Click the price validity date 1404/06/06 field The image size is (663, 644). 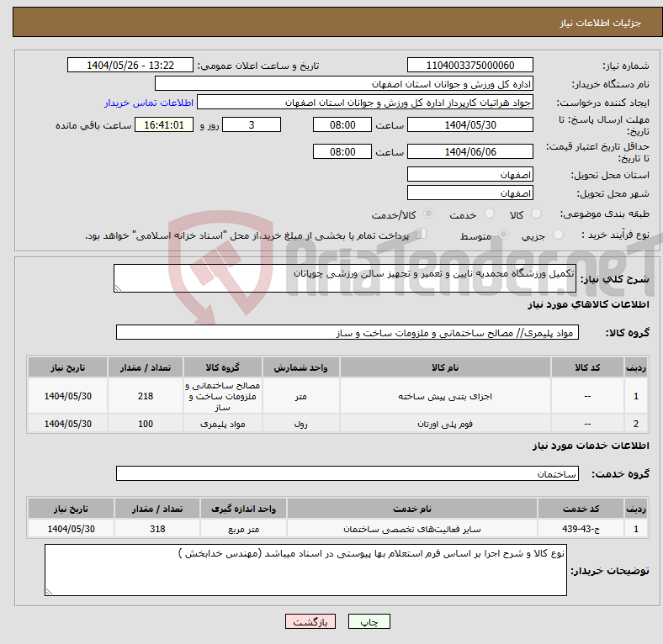469,151
